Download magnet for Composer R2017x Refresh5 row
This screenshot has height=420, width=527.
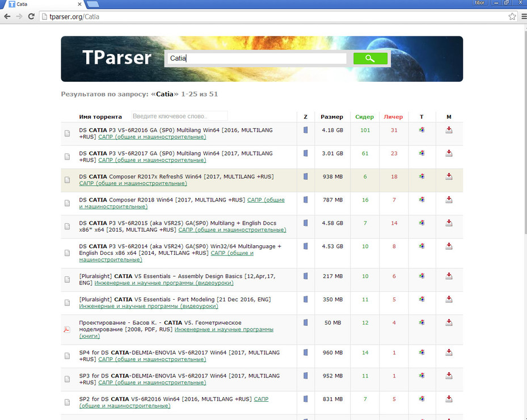click(x=449, y=176)
